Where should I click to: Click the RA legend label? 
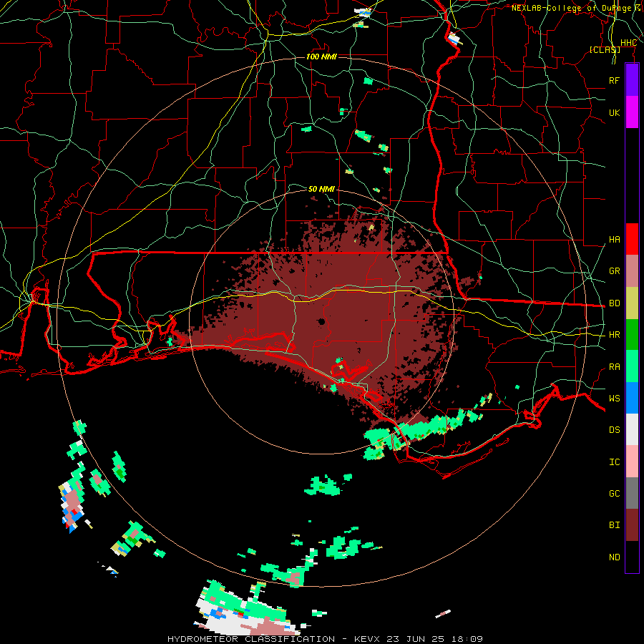[x=615, y=367]
